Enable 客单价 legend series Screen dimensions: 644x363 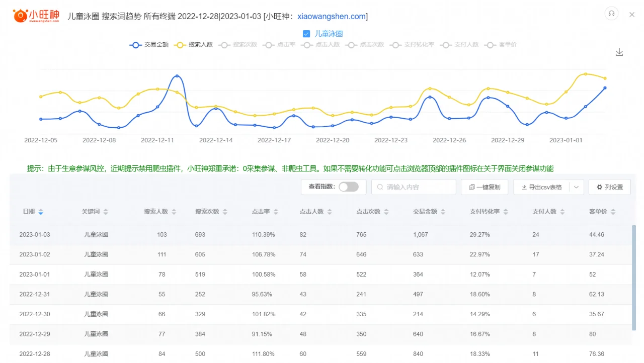click(501, 45)
